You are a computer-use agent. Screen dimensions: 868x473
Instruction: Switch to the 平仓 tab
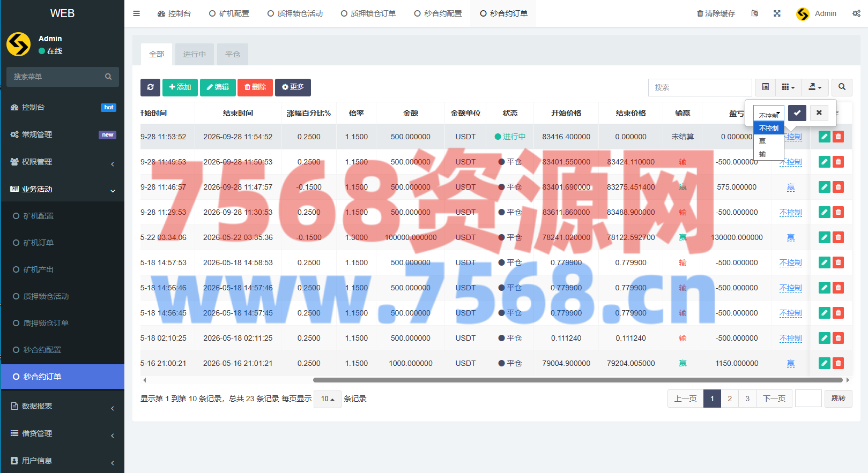point(233,54)
